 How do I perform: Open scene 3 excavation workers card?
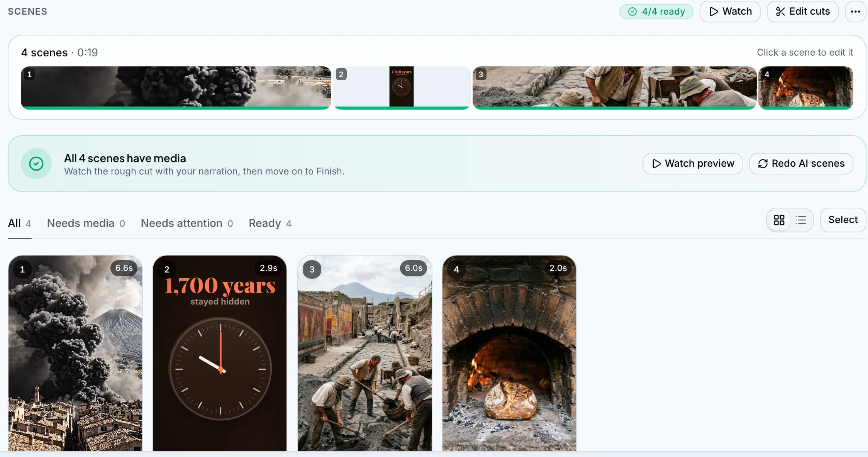coord(365,353)
